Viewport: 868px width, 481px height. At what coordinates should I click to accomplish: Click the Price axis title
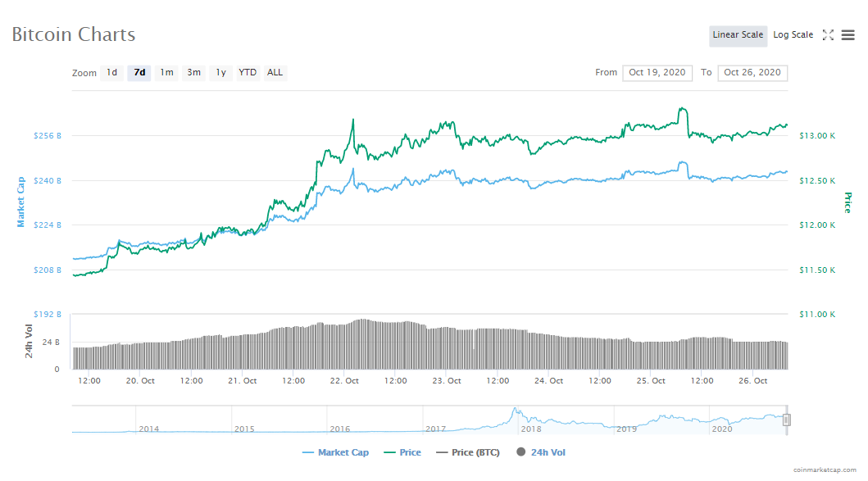(x=848, y=202)
